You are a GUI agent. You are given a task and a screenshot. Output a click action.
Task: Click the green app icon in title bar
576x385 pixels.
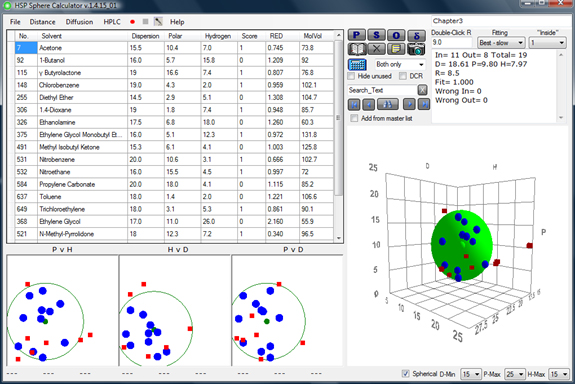tap(7, 6)
